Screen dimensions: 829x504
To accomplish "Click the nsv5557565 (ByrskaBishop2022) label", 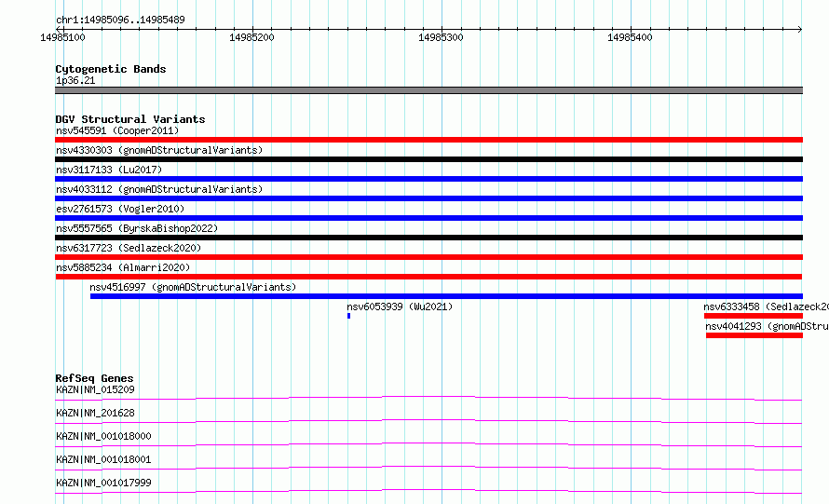I will tap(137, 228).
